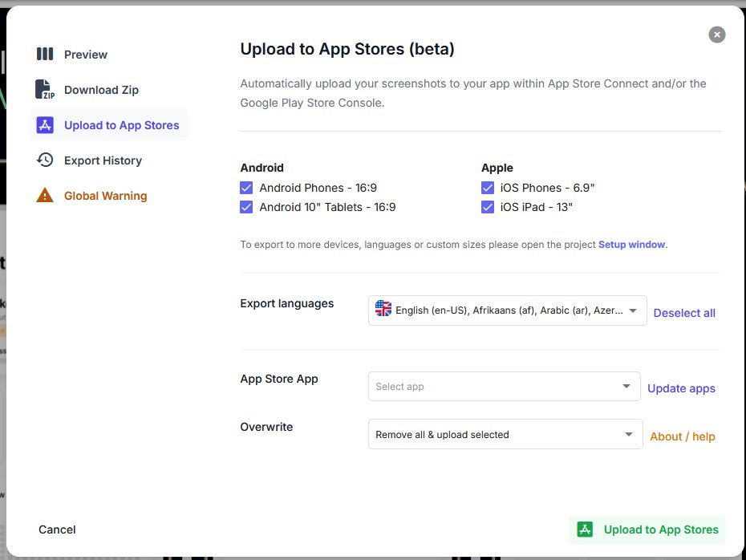
Task: Click the green App Store upload icon
Action: pyautogui.click(x=586, y=530)
